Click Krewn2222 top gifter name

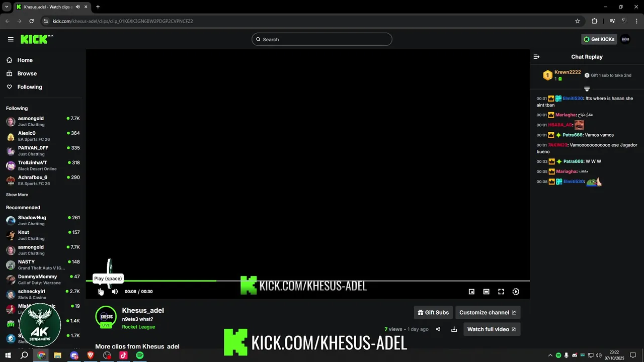(568, 72)
